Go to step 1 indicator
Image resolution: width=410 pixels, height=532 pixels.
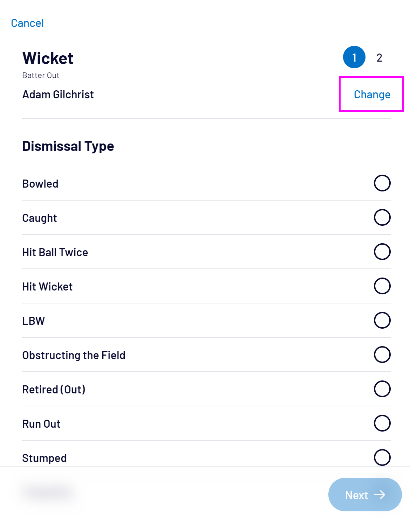point(354,57)
